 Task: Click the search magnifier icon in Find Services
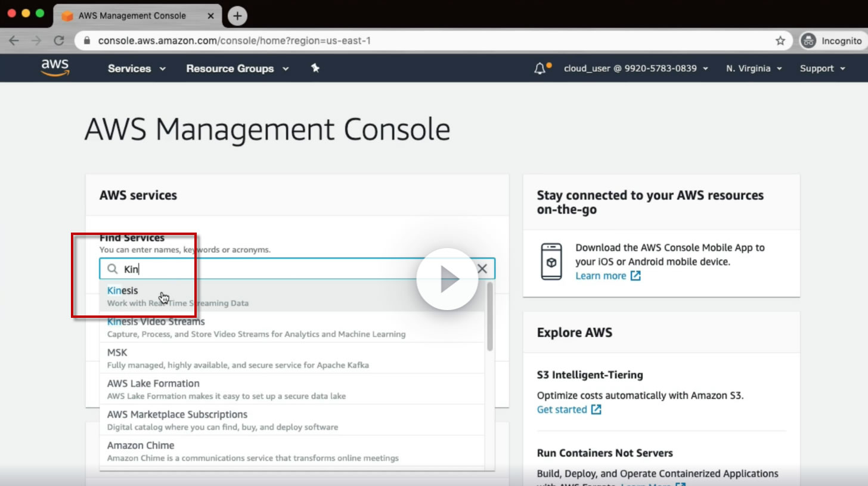112,269
